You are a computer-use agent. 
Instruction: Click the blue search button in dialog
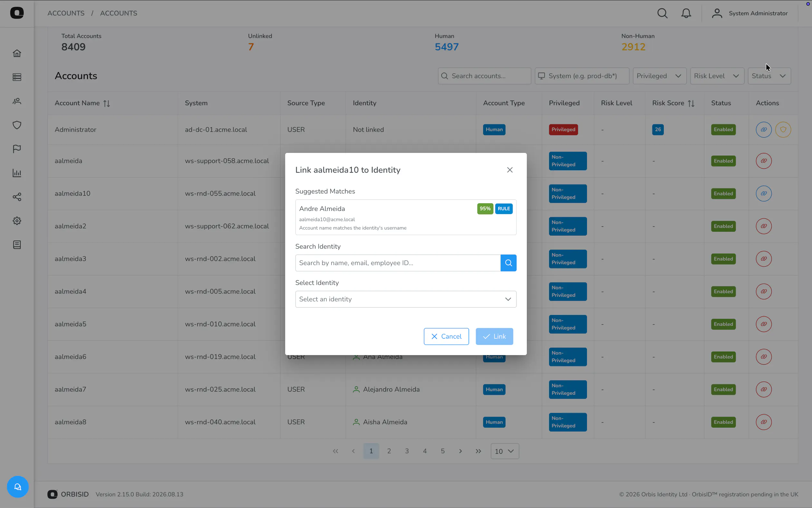coord(508,263)
